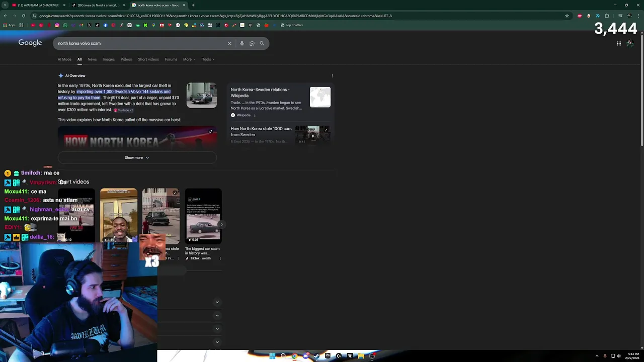The image size is (644, 362).
Task: Open new browser tab
Action: [193, 5]
